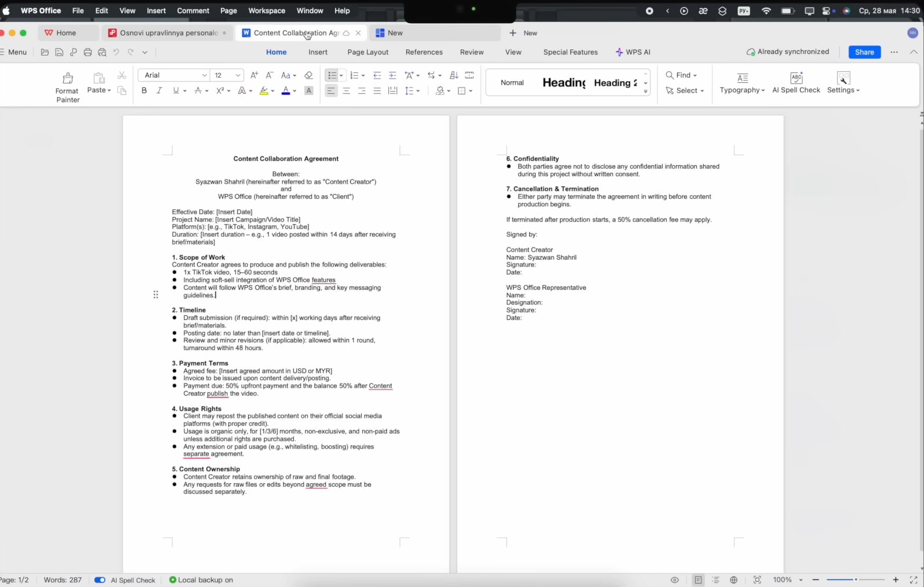Open WPS AI assistant
The image size is (924, 587).
632,52
